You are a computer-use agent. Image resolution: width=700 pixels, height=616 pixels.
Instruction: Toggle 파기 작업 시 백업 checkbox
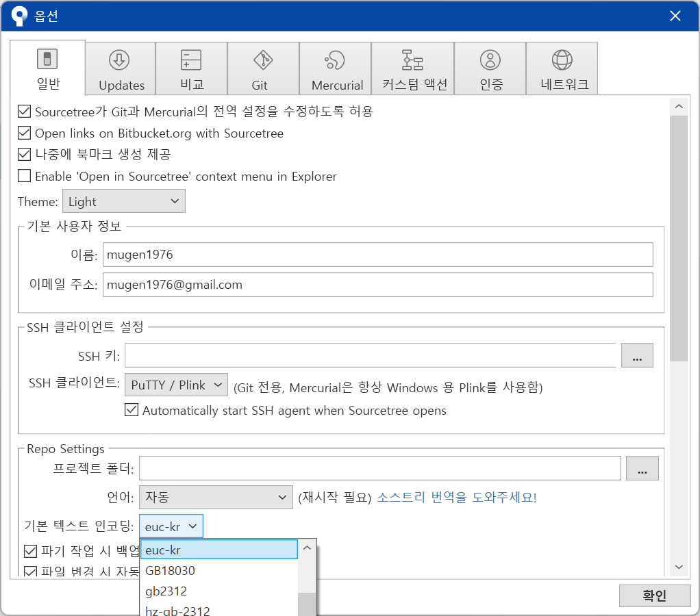(30, 552)
